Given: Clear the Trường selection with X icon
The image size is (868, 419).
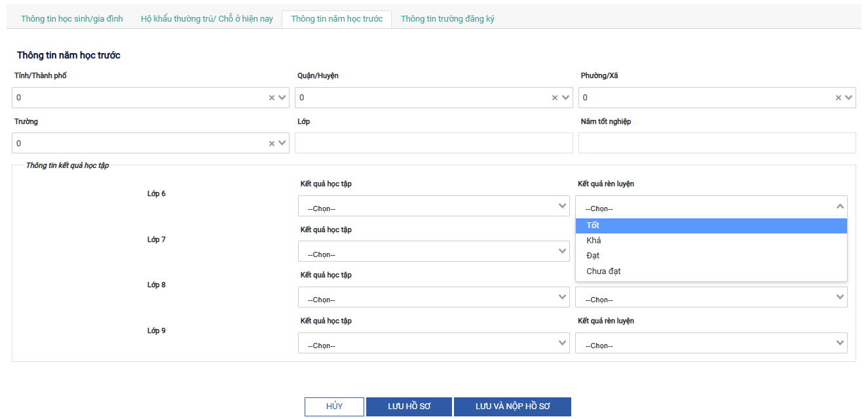Looking at the screenshot, I should coord(272,144).
